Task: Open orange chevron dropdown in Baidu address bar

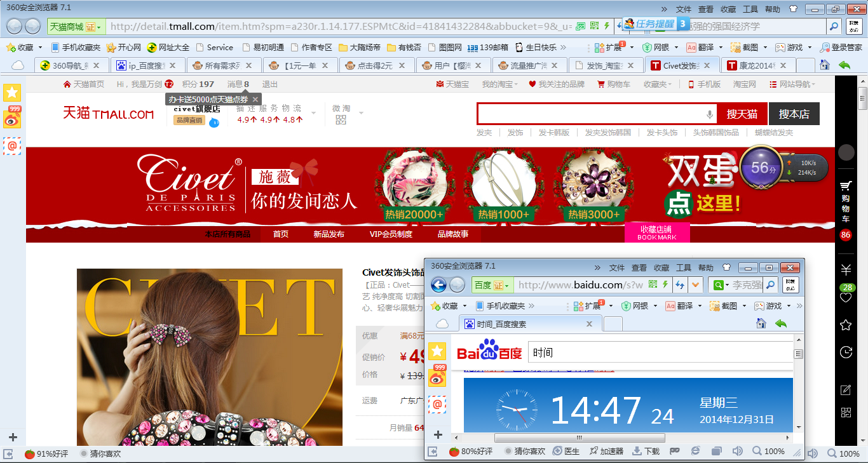Action: coord(696,285)
